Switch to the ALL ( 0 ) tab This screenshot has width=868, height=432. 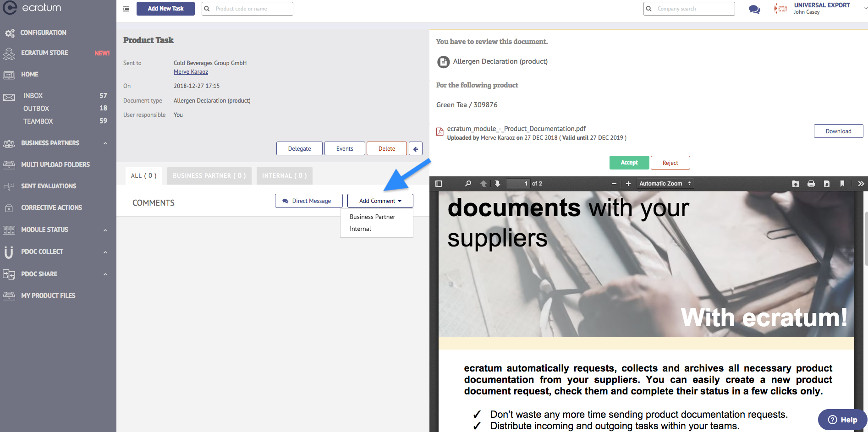144,176
